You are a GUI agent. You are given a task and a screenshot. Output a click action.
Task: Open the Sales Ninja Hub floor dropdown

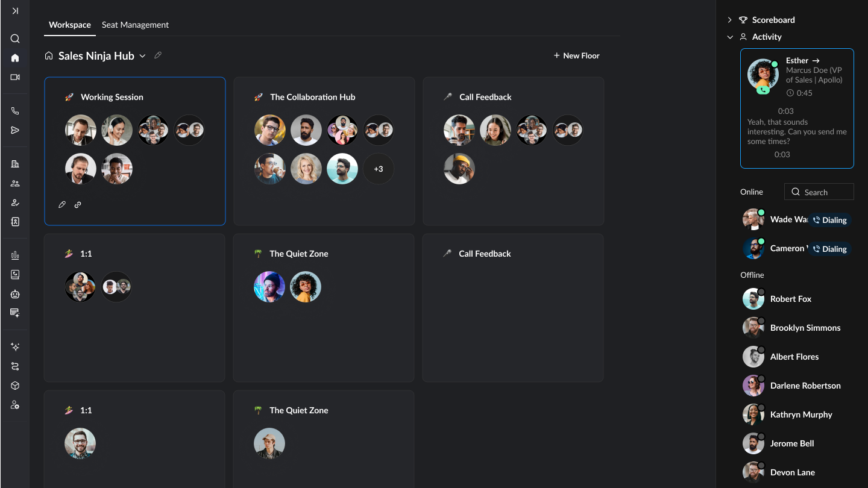tap(143, 56)
